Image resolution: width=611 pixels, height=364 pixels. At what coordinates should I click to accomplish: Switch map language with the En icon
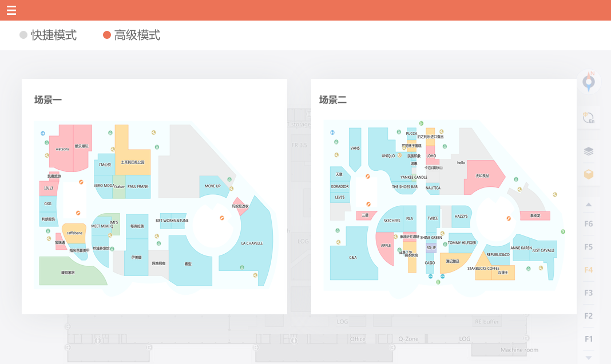coord(588,118)
